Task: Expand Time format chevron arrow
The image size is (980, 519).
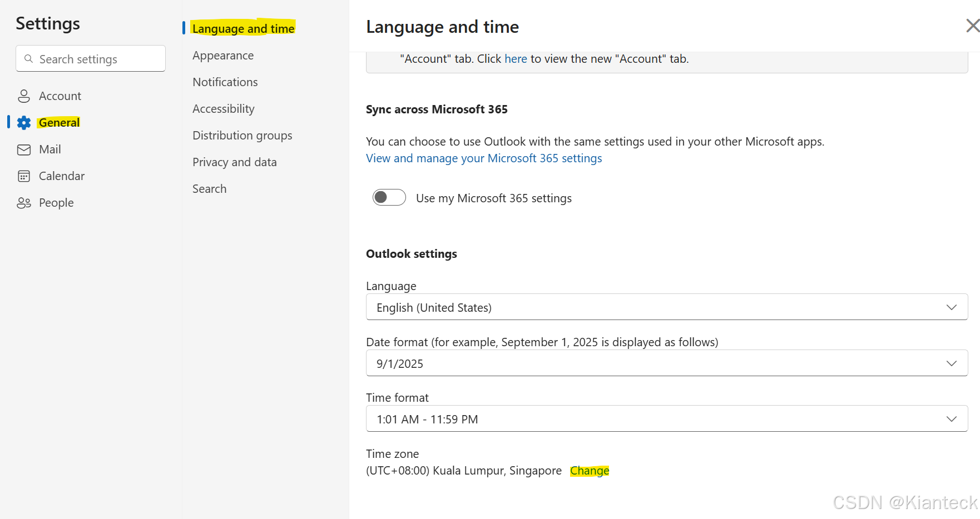Action: point(952,419)
